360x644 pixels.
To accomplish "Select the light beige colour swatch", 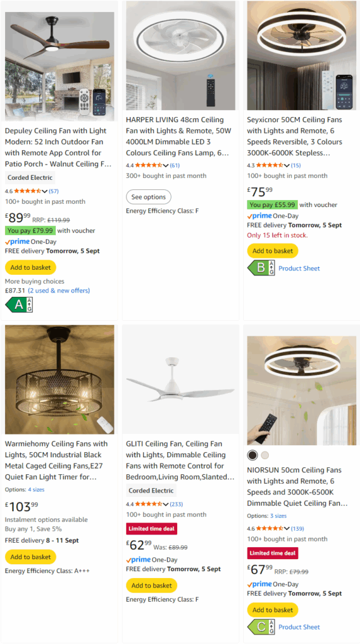I will tap(265, 455).
